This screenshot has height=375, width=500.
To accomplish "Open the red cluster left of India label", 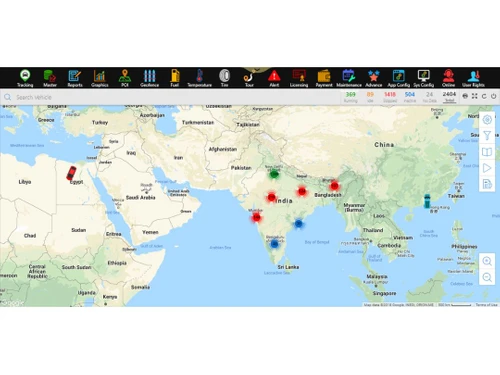I will [x=271, y=197].
